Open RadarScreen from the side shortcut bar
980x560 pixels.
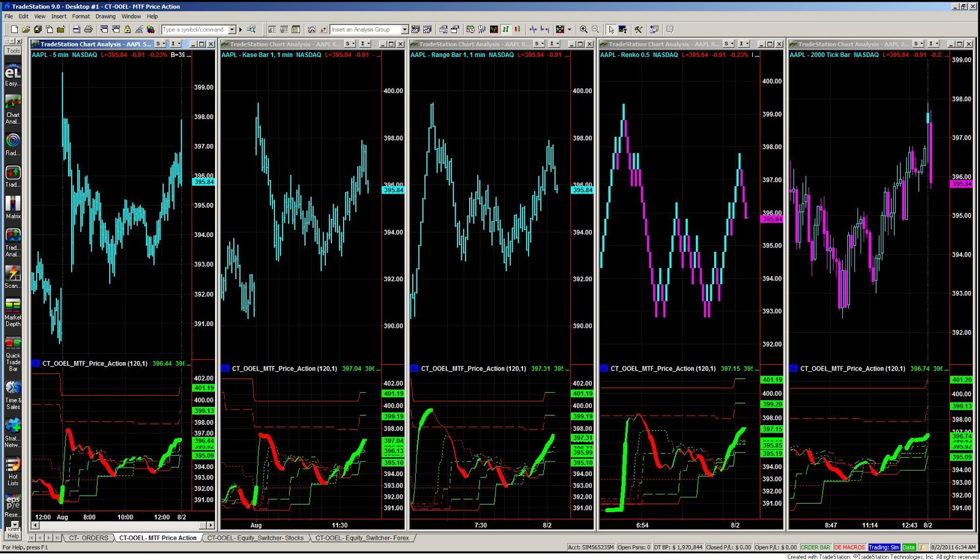point(13,145)
